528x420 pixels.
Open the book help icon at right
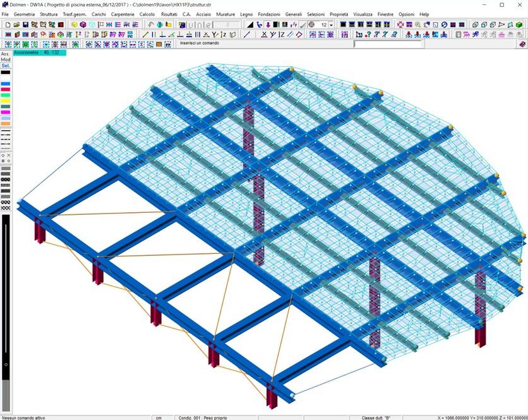click(522, 44)
